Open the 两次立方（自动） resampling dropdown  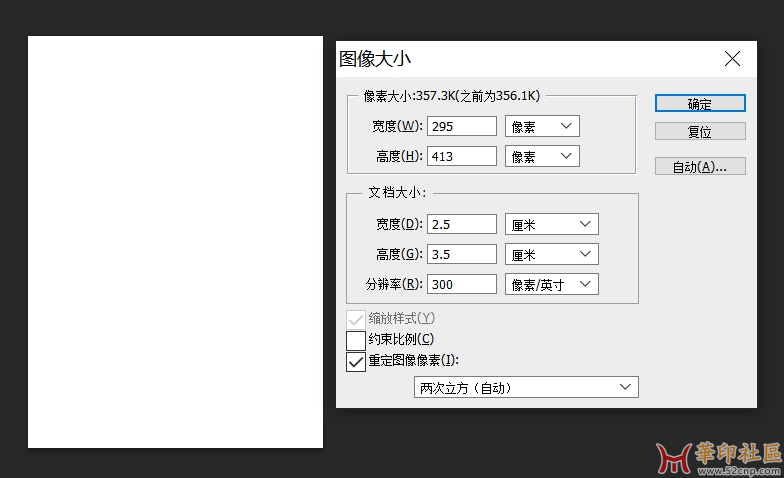coord(526,387)
